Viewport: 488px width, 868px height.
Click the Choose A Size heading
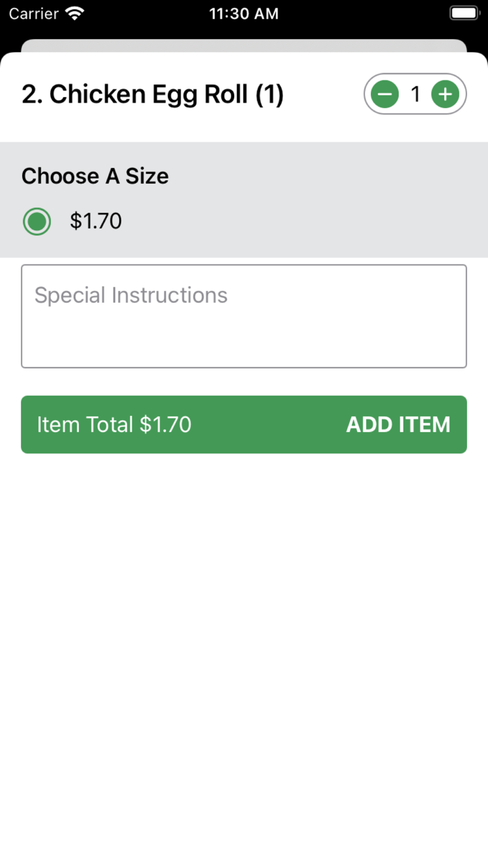point(95,176)
